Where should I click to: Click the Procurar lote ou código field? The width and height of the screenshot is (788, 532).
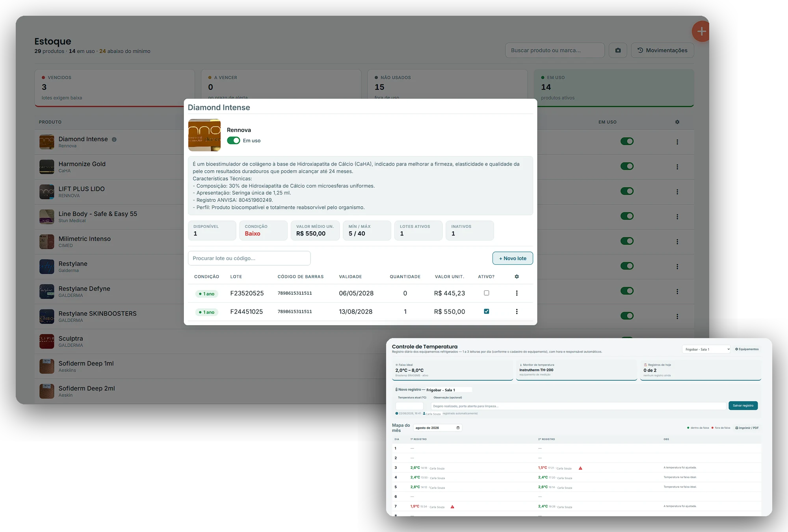point(249,259)
